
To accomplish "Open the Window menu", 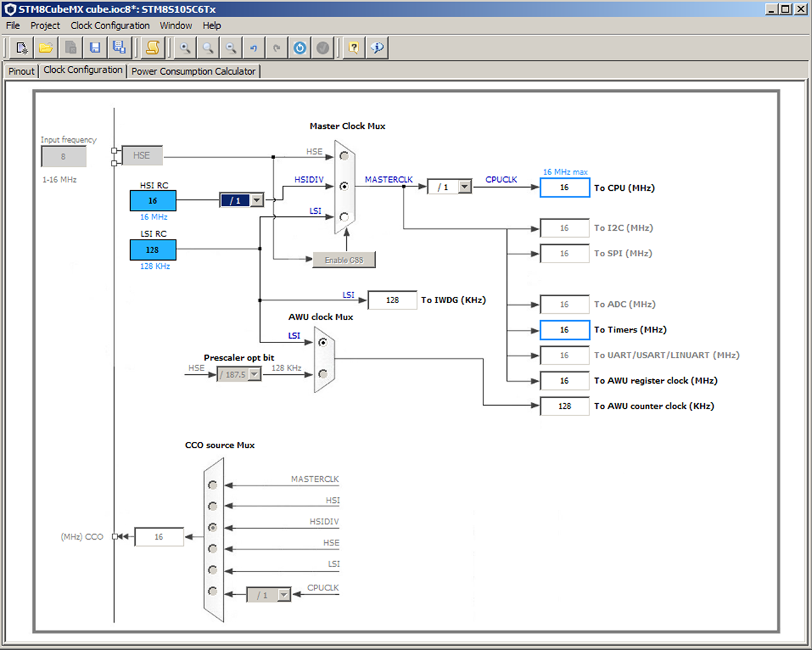I will click(176, 25).
